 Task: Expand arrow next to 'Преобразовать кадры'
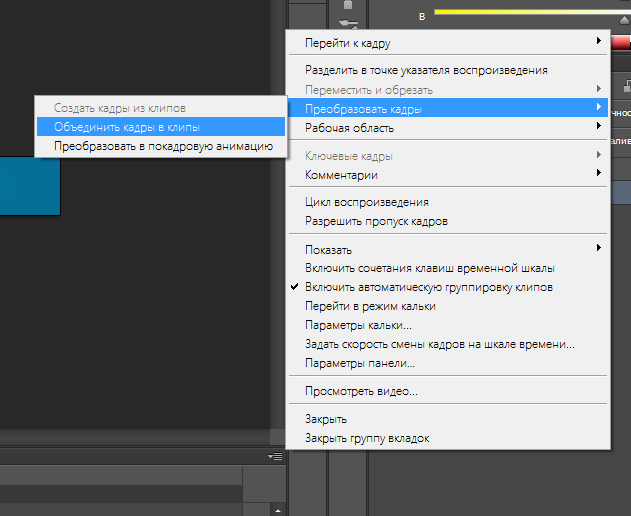click(599, 107)
